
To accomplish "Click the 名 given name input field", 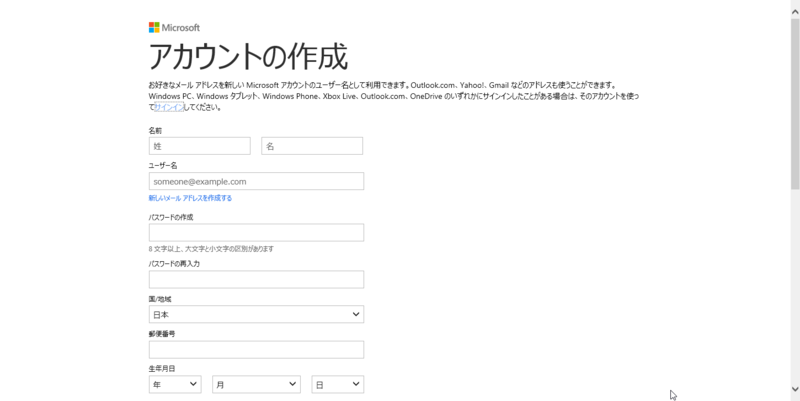I will [312, 146].
